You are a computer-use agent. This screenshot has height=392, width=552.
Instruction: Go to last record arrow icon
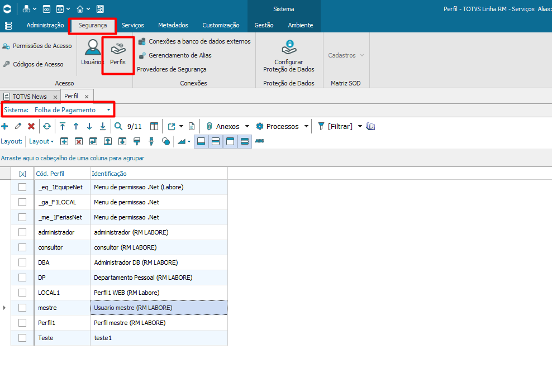point(103,126)
